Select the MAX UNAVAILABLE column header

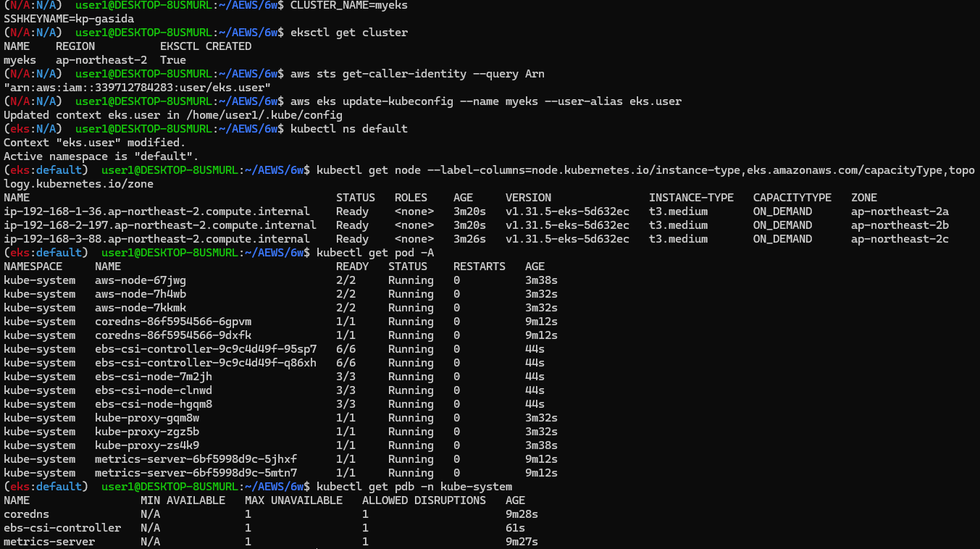coord(293,500)
